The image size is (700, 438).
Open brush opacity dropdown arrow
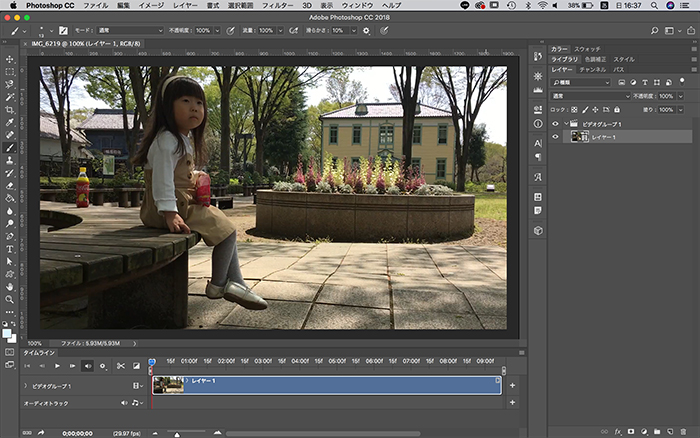(217, 31)
